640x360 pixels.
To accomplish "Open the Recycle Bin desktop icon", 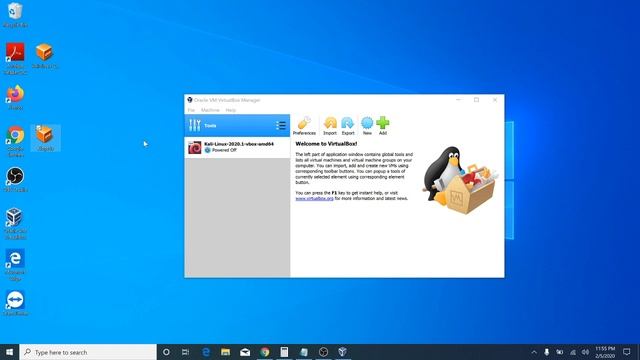I will click(15, 15).
